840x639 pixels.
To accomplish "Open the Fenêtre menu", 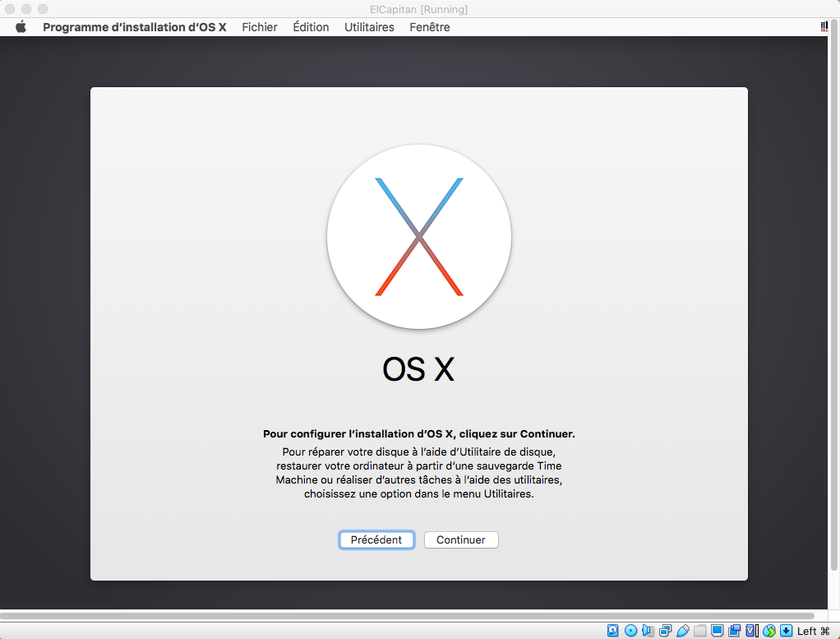I will tap(430, 27).
